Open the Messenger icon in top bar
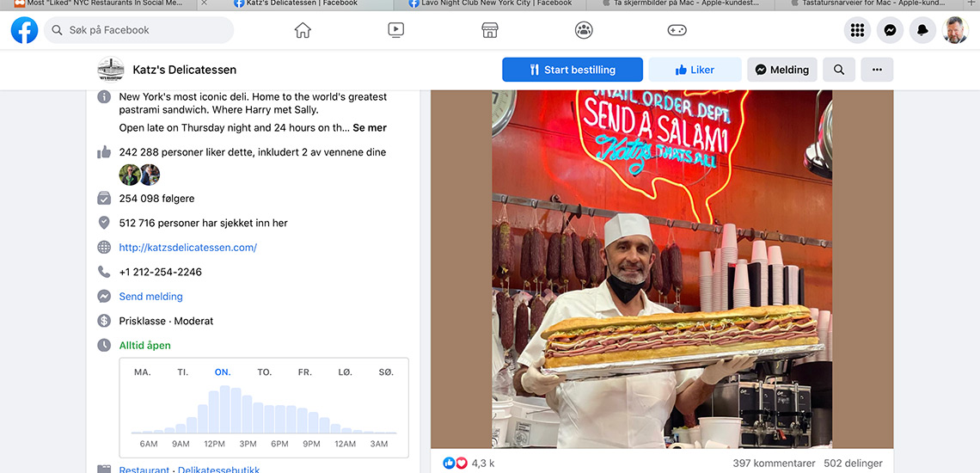 890,30
